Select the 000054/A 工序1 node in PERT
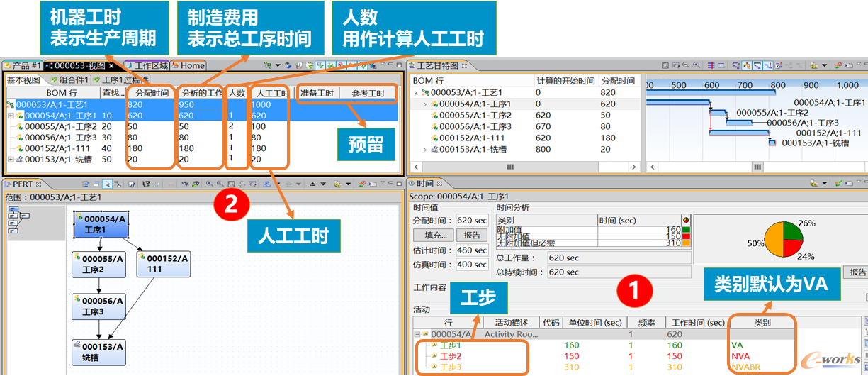The height and width of the screenshot is (376, 868). coord(101,224)
